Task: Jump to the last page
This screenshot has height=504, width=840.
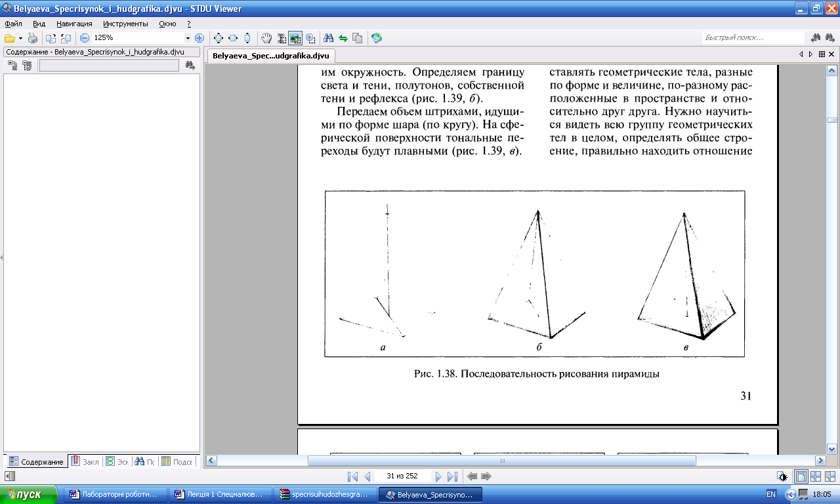Action: (x=453, y=476)
